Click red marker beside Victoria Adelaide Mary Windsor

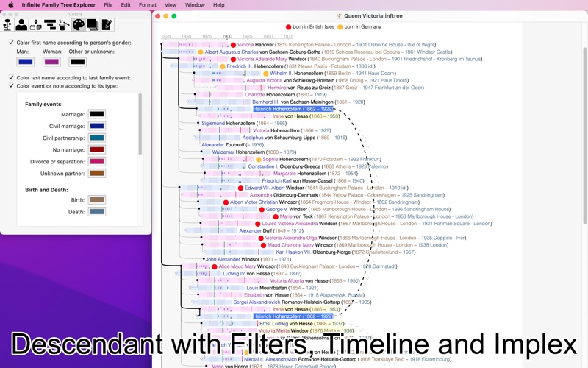pyautogui.click(x=233, y=60)
